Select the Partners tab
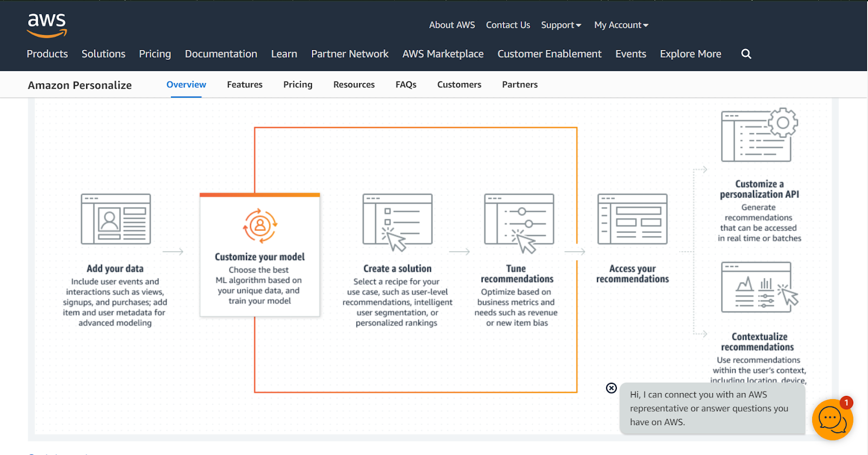Viewport: 868px width, 455px height. pyautogui.click(x=520, y=85)
